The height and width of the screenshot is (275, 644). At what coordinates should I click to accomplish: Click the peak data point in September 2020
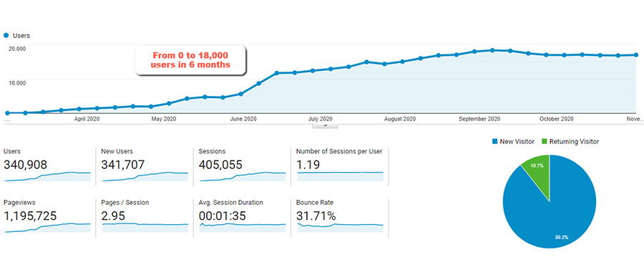(x=492, y=50)
